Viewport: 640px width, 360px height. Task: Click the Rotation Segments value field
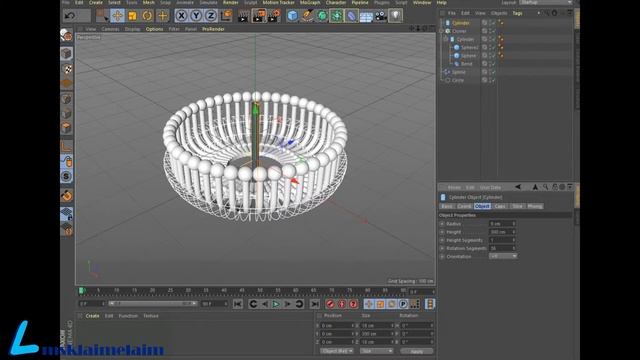coord(502,248)
